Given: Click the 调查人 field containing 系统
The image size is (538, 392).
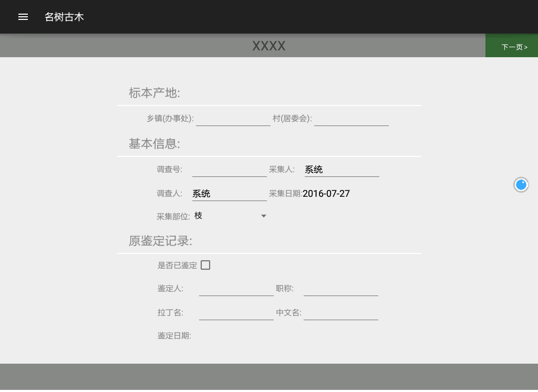Looking at the screenshot, I should pos(230,193).
